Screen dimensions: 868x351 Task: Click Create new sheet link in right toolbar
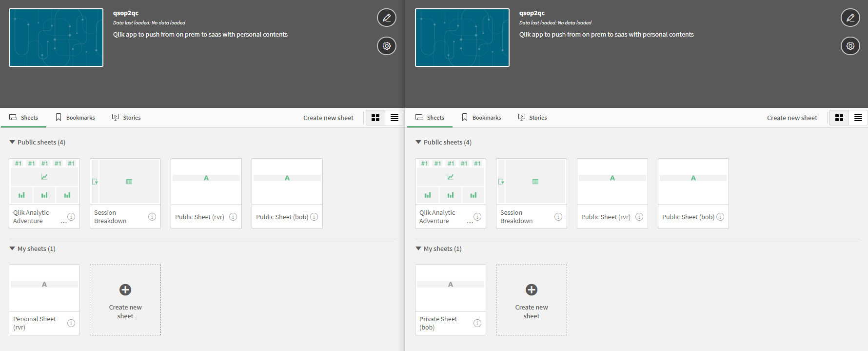coord(792,118)
